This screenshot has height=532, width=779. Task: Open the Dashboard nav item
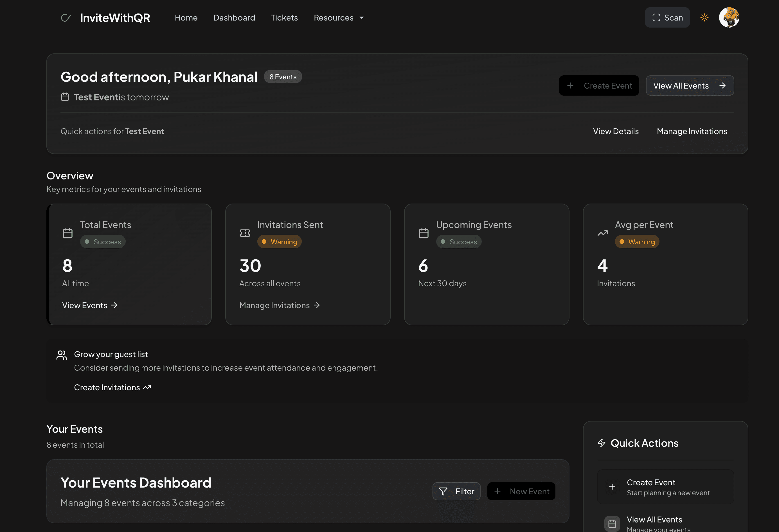[234, 18]
